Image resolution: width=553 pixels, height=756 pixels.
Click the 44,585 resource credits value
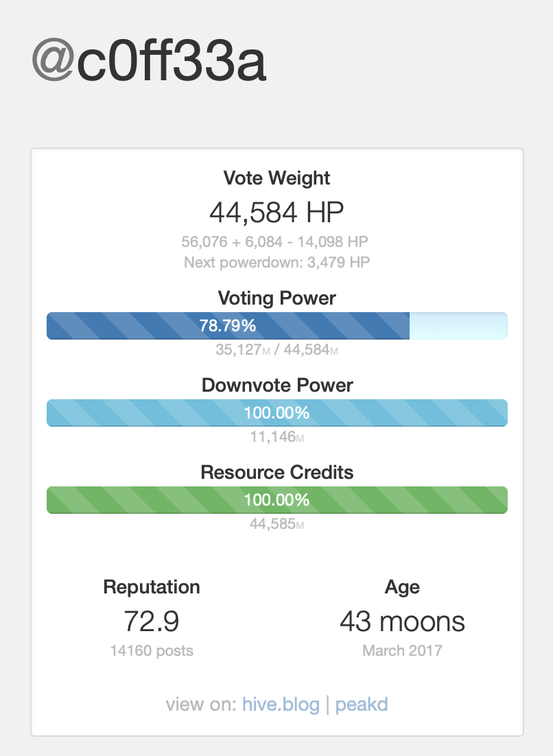(276, 523)
